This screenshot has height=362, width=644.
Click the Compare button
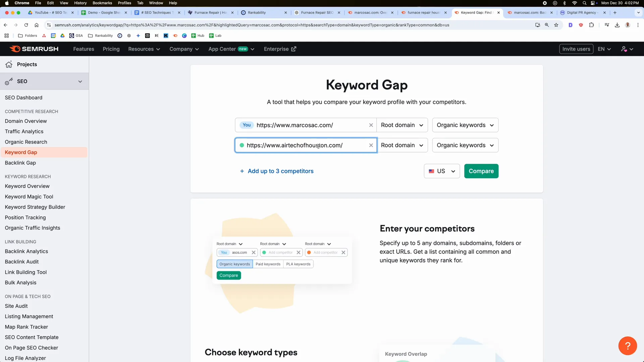[481, 171]
